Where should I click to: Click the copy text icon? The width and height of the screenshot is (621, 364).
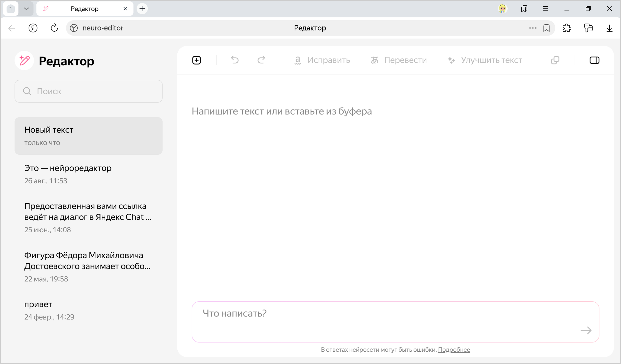(555, 60)
